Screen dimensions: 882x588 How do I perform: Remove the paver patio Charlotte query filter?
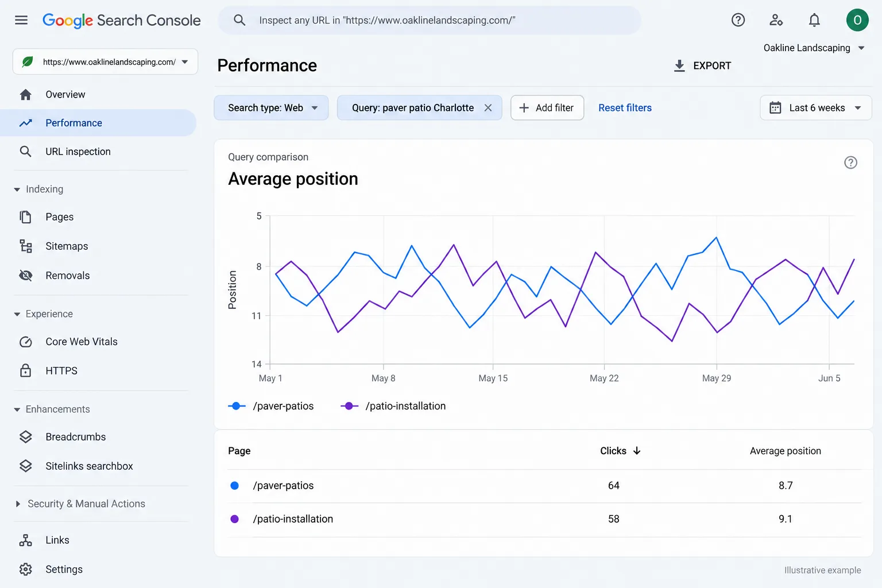488,107
